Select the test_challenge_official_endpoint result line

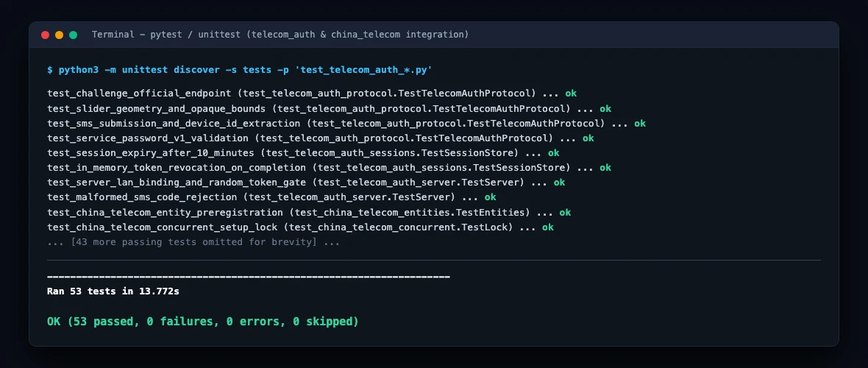click(x=312, y=93)
